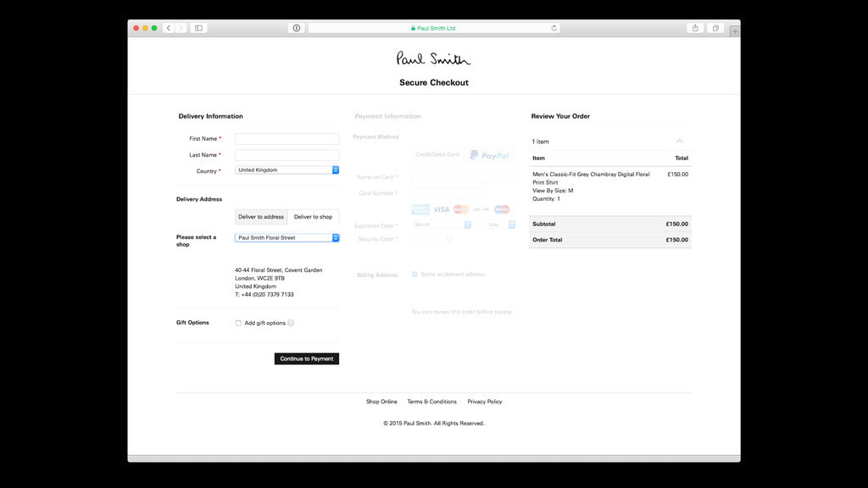Click the Review Your Order heading
868x488 pixels.
(560, 116)
